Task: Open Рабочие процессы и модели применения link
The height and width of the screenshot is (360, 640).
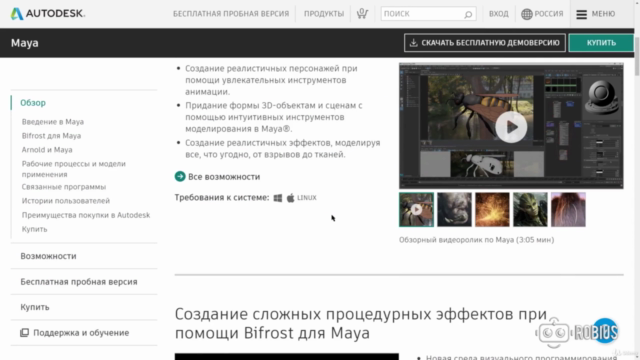Action: 74,169
